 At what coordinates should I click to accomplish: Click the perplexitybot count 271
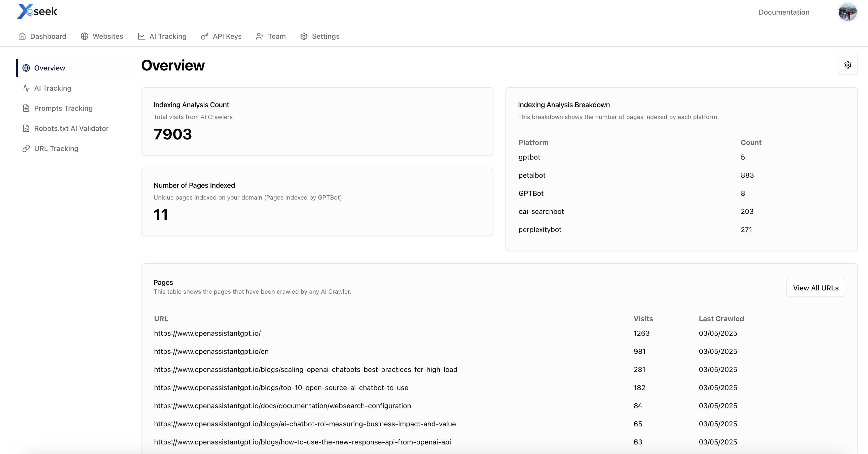pyautogui.click(x=746, y=230)
